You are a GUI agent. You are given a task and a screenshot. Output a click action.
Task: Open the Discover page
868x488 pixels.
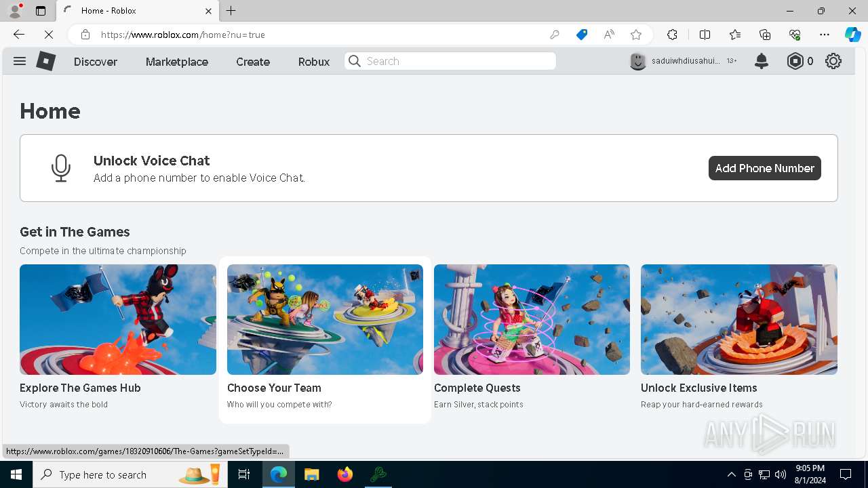[96, 62]
